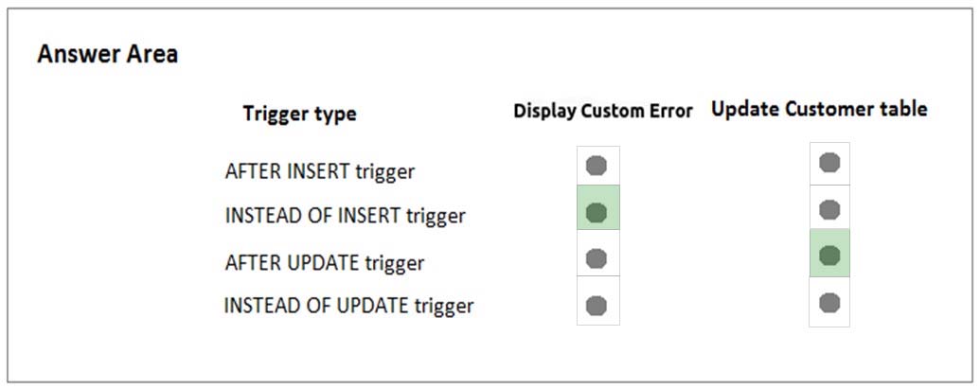This screenshot has width=980, height=389.
Task: Click the Trigger type column header
Action: coord(300,115)
